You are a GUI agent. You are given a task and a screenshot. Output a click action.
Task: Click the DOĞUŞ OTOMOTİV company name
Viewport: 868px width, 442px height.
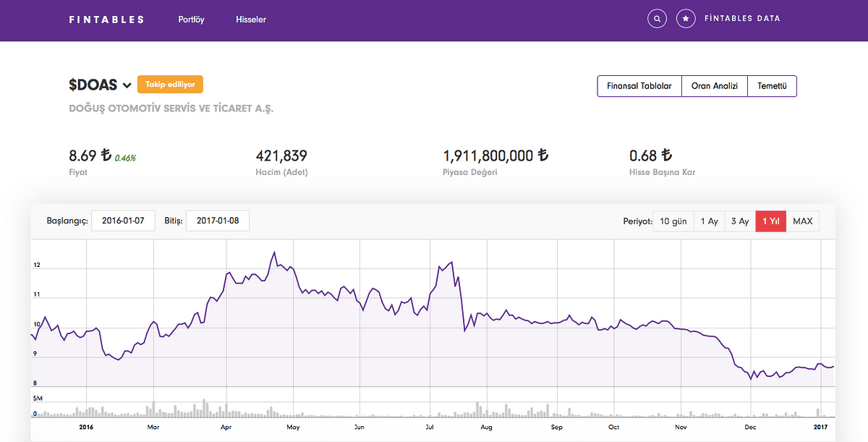(171, 109)
